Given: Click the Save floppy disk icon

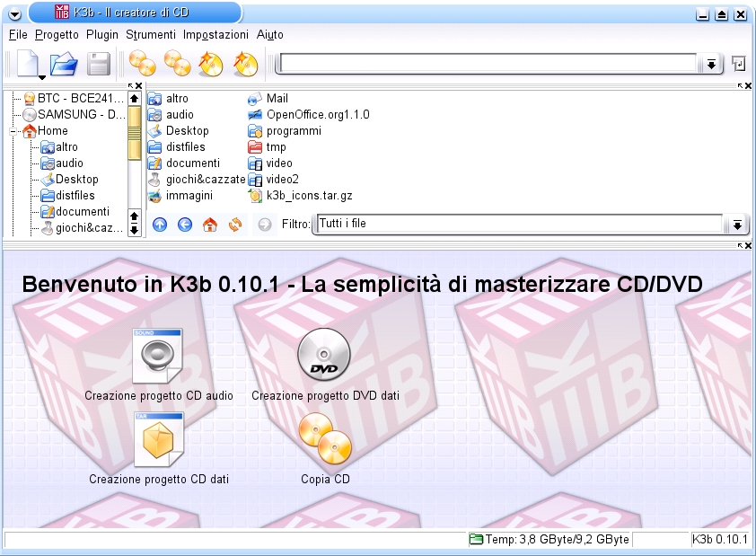Looking at the screenshot, I should click(x=99, y=64).
